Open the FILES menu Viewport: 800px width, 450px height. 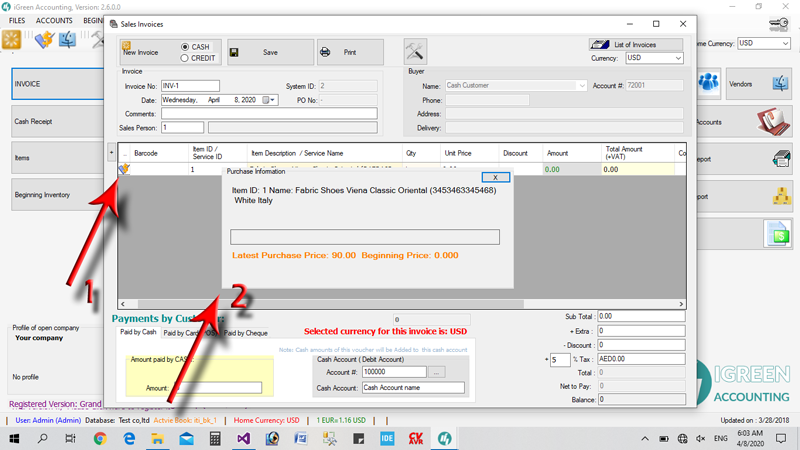pos(17,20)
